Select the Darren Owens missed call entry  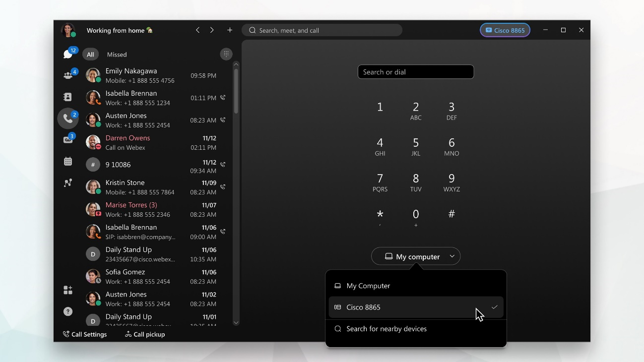click(156, 142)
